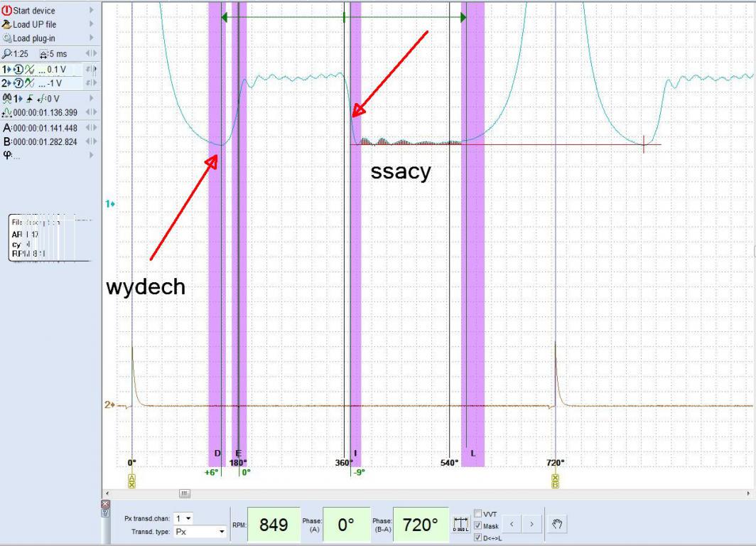Expand the Load UP file submenu arrow

pos(91,24)
